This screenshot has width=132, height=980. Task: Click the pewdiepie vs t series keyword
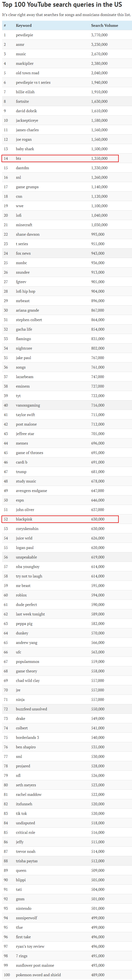(x=33, y=82)
